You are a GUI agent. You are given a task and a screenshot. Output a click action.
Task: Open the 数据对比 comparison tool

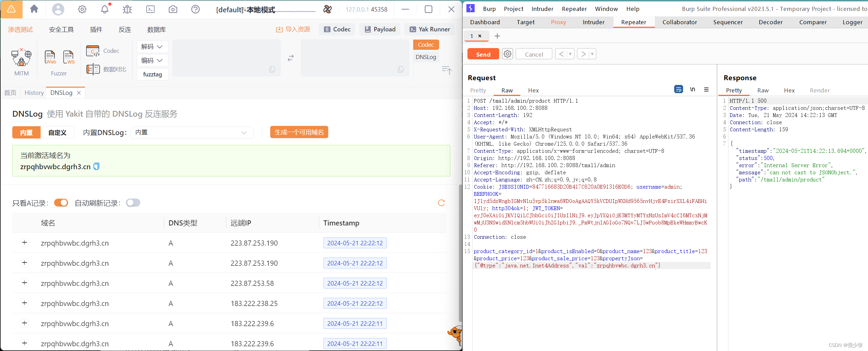[93, 69]
